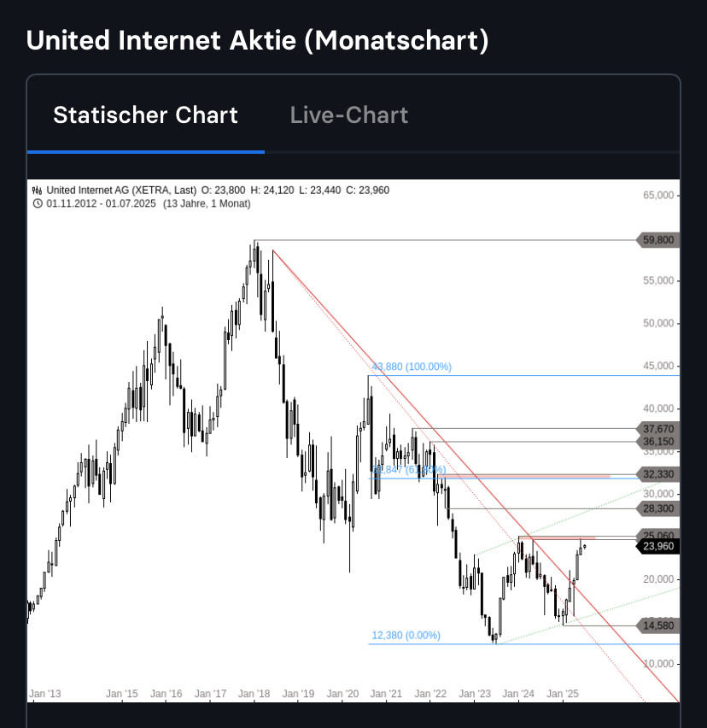Click the 12,380 (0.00%) Fibonacci label
This screenshot has height=728, width=707.
click(406, 635)
